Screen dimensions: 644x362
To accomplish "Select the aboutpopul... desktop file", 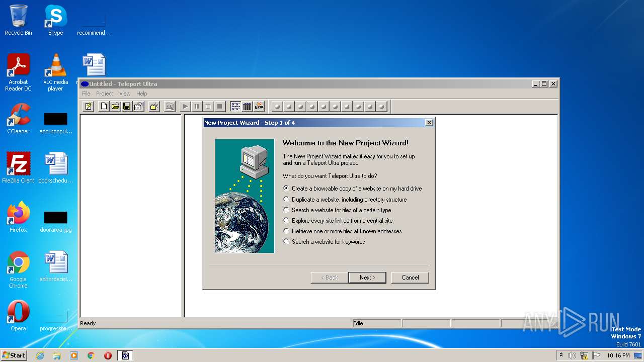I will pos(55,124).
